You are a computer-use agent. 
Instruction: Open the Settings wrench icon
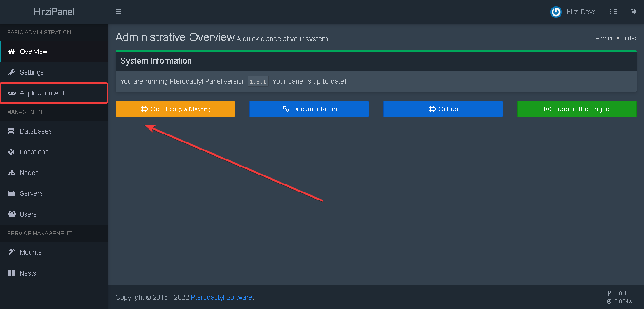tap(11, 72)
